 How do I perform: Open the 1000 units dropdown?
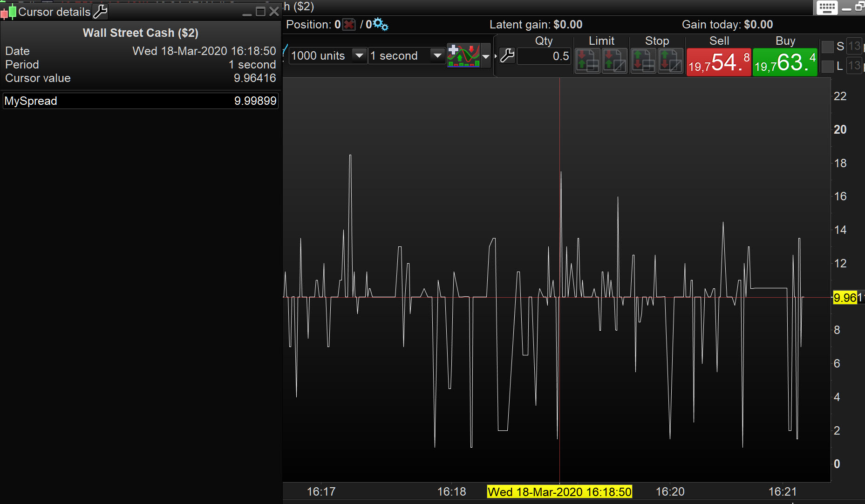(328, 56)
